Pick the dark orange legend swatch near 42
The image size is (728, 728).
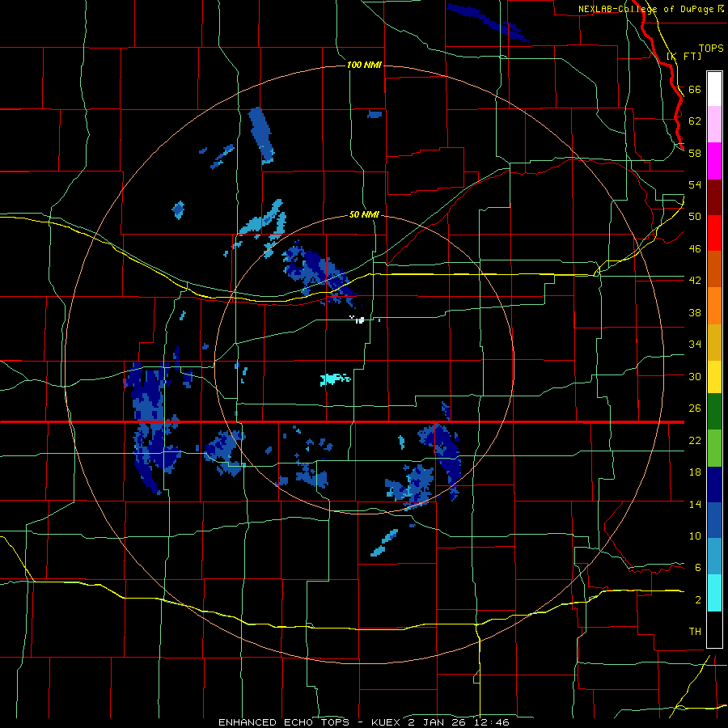[x=714, y=269]
